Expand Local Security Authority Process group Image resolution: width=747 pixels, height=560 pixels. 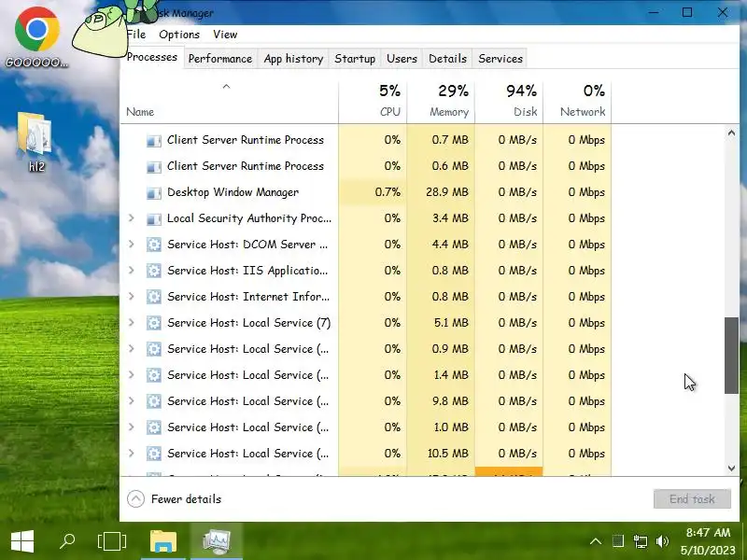coord(132,218)
